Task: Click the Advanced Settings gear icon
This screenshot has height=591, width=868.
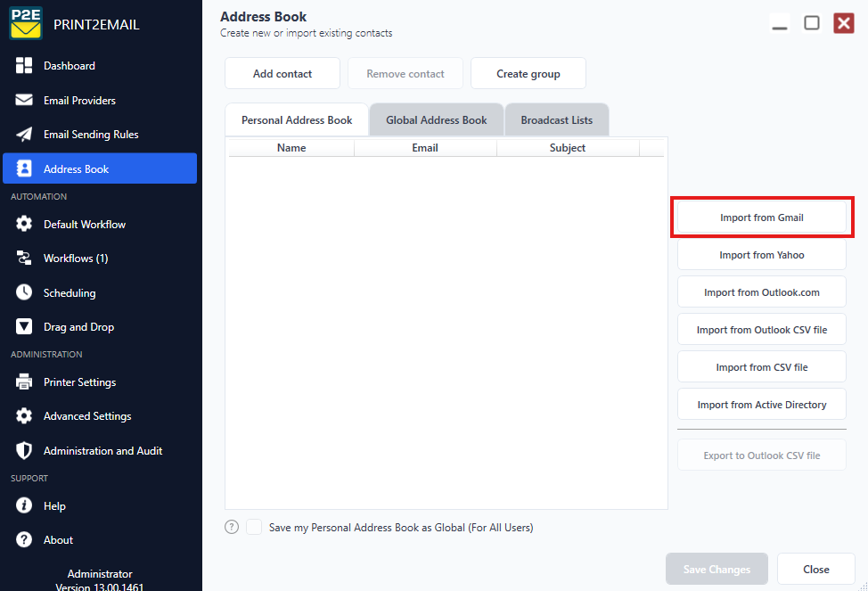Action: [x=24, y=415]
